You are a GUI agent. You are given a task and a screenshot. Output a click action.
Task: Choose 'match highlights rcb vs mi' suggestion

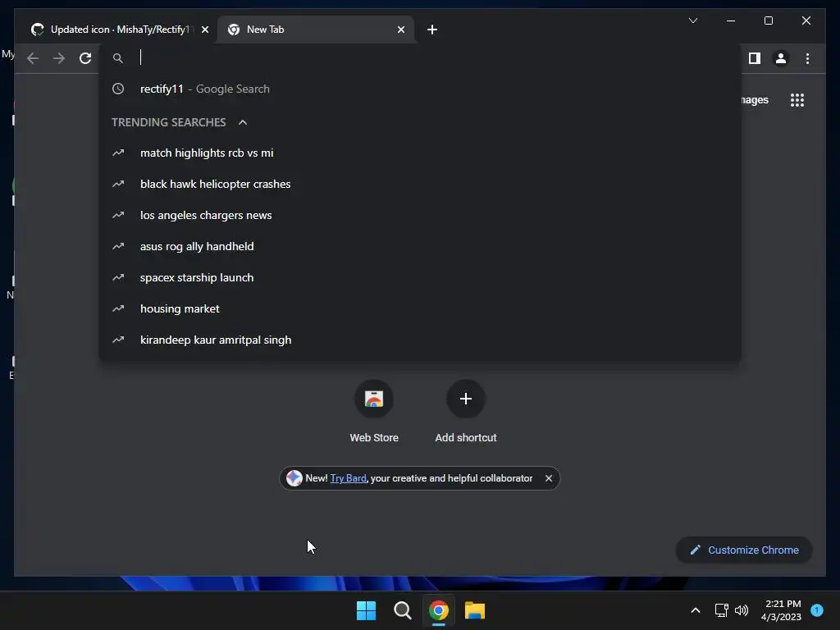(x=420, y=153)
